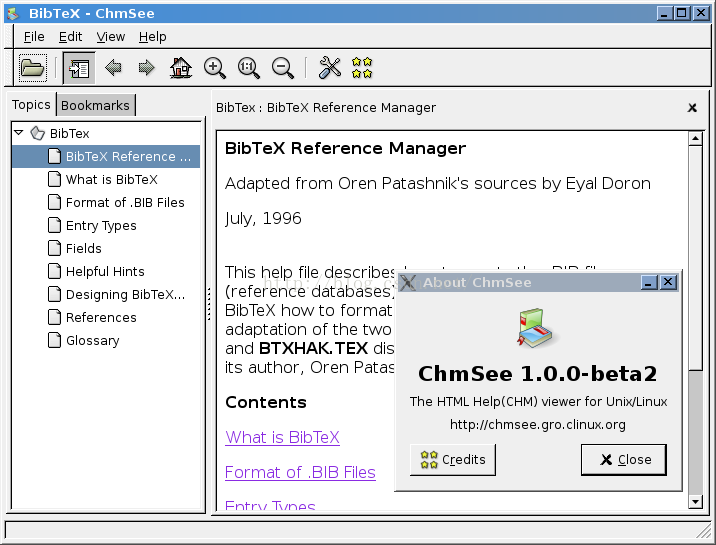This screenshot has width=716, height=545.
Task: Click page icon beside 'Fields'
Action: click(54, 248)
